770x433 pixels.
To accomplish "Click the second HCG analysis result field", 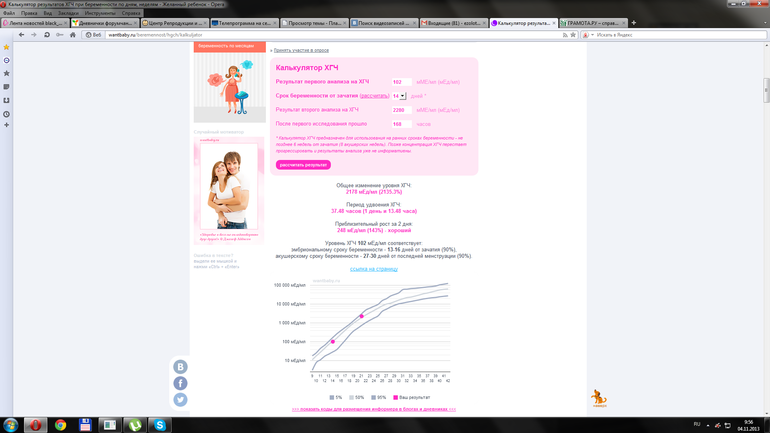I will click(x=401, y=110).
